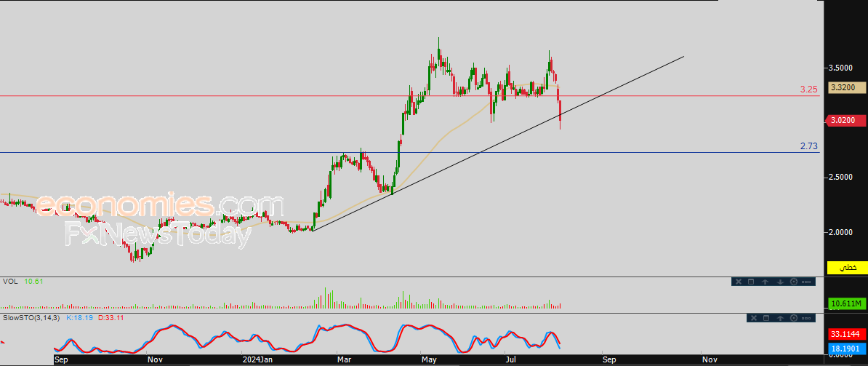Move the VOL panel up
The height and width of the screenshot is (366, 868).
[x=765, y=282]
